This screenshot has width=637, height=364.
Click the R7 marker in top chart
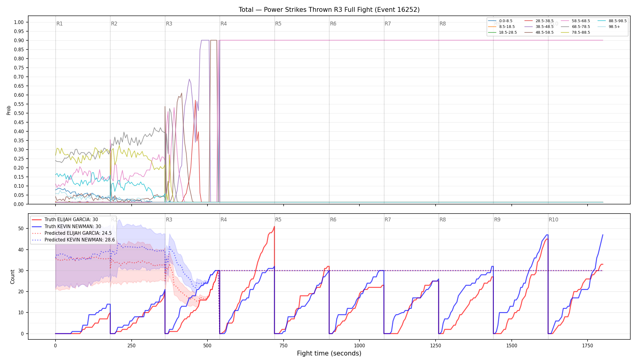388,24
